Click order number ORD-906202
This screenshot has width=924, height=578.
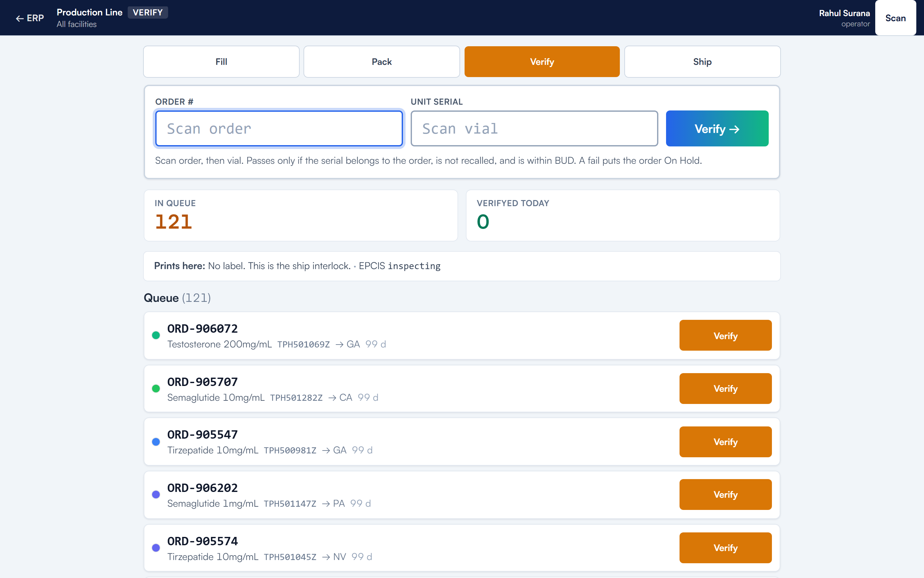point(202,487)
